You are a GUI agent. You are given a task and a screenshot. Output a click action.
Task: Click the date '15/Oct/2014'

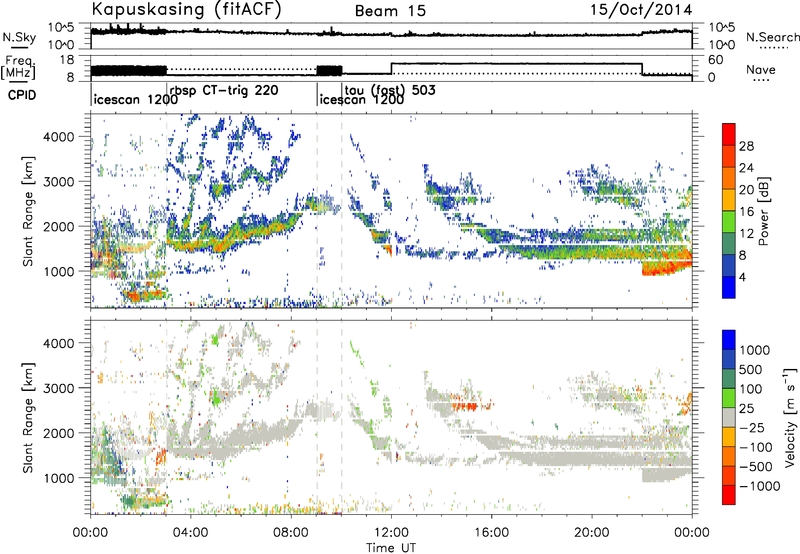641,10
